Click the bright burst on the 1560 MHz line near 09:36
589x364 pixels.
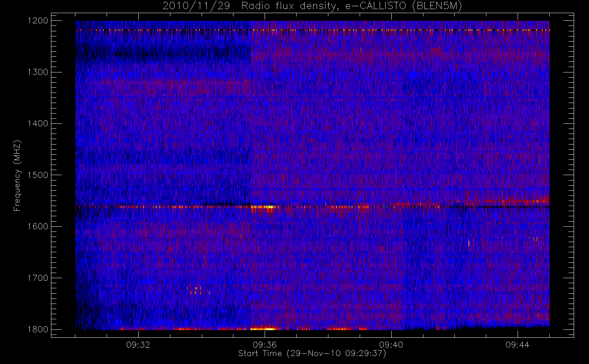coord(263,207)
